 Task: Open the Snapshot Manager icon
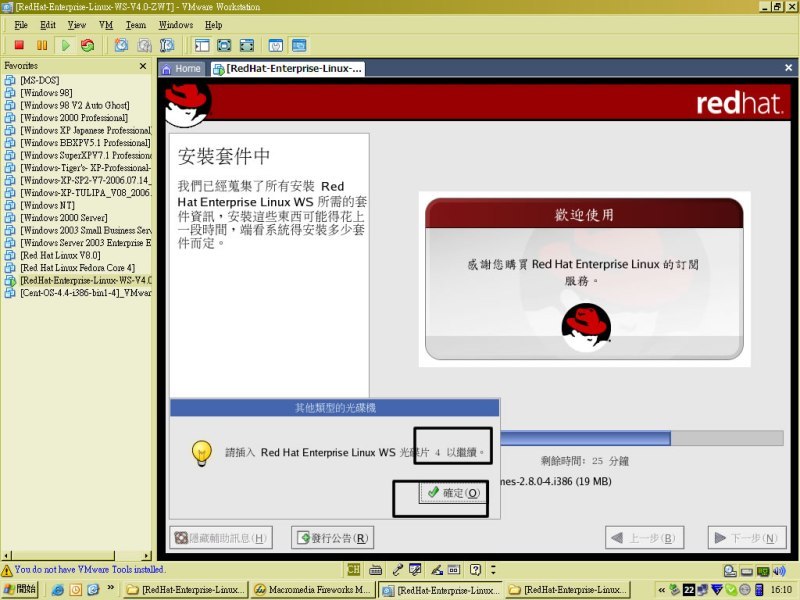click(167, 45)
